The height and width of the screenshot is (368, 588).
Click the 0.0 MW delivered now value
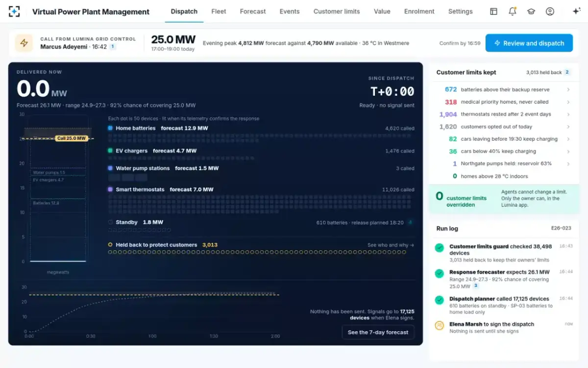tap(42, 89)
